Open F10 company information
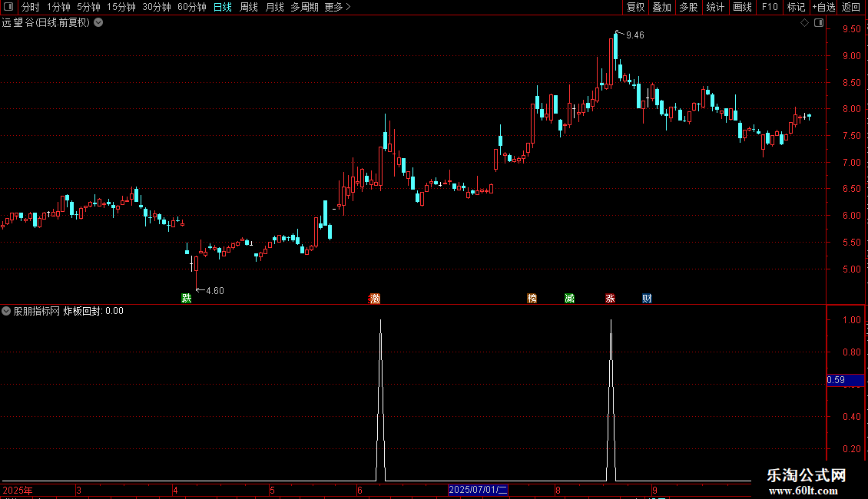 coord(770,7)
